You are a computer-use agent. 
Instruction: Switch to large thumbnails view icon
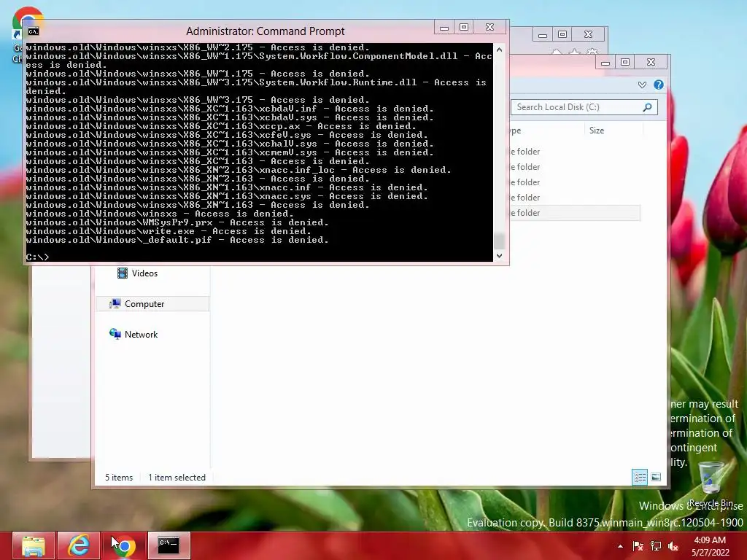656,477
